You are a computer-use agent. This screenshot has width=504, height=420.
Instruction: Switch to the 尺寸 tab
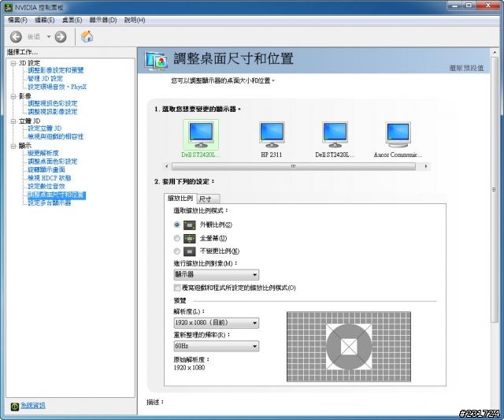(208, 199)
